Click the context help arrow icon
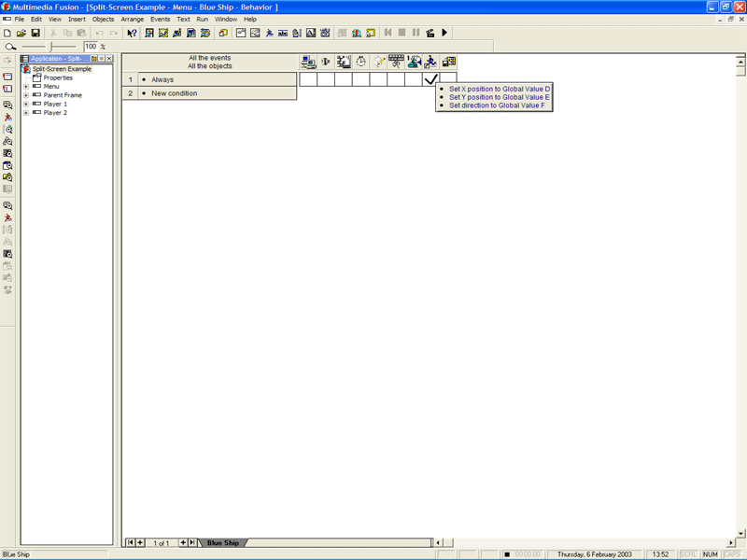Screen dimensions: 747x560 pyautogui.click(x=132, y=33)
